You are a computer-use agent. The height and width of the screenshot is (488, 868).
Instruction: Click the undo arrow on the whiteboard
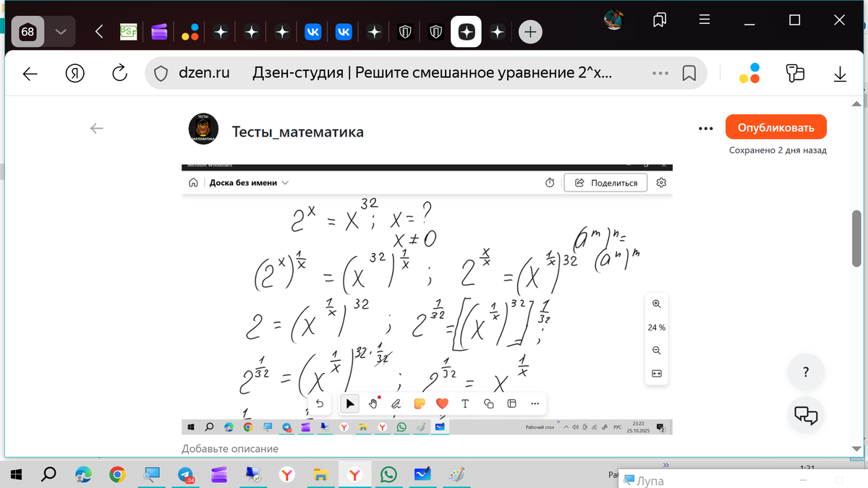click(320, 403)
